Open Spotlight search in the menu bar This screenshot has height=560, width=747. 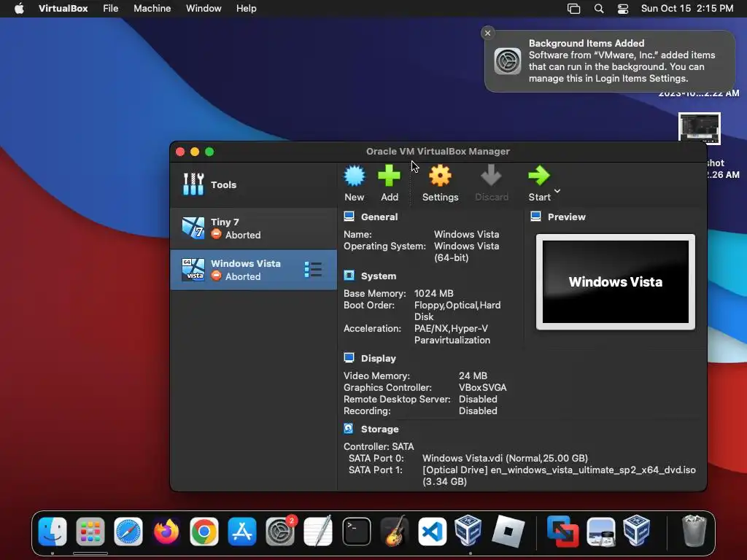click(599, 9)
